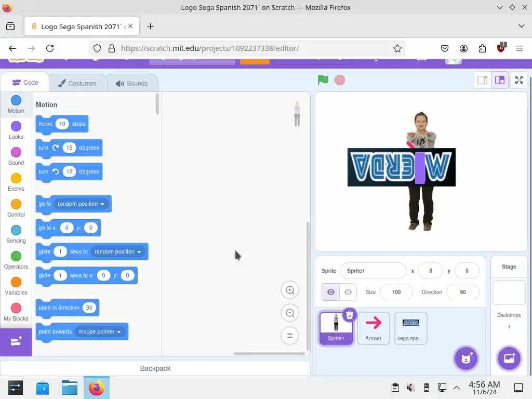Select the sega spa... sprite
This screenshot has width=532, height=399.
(410, 328)
